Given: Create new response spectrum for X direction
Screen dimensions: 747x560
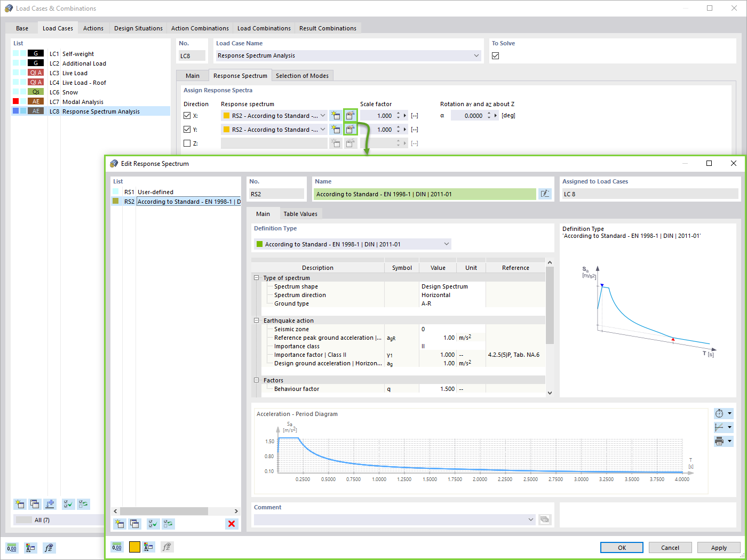Looking at the screenshot, I should tap(336, 116).
